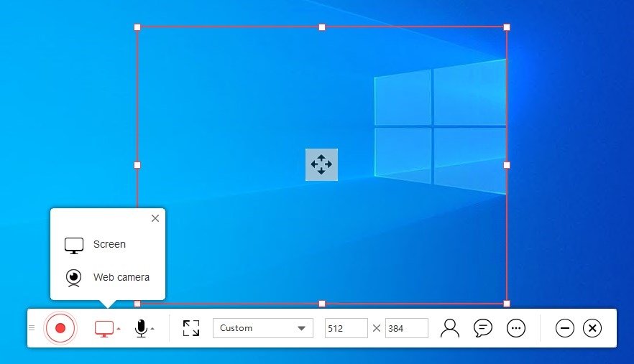The width and height of the screenshot is (634, 364).
Task: Click the height field showing 384
Action: point(406,328)
